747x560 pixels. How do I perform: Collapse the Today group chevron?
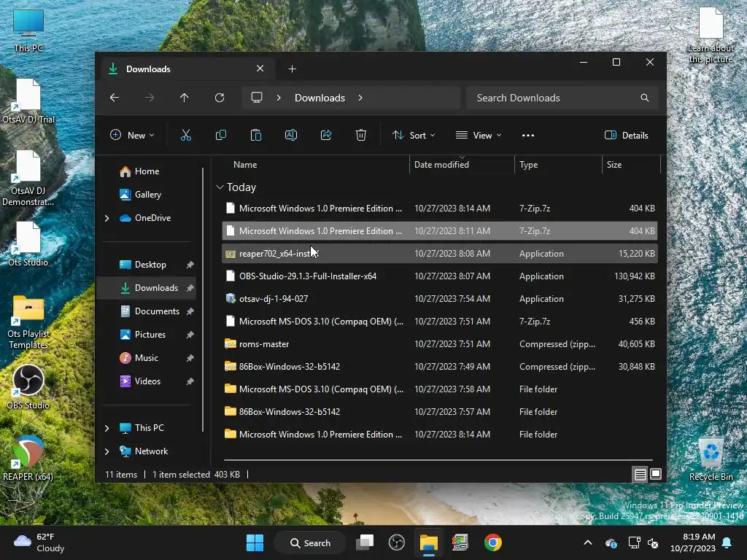coord(220,187)
